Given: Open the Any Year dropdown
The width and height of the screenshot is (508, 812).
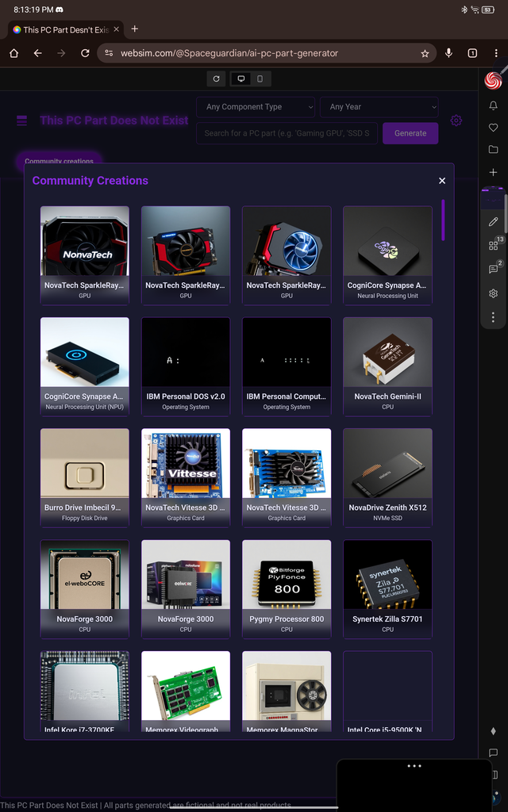Looking at the screenshot, I should point(379,107).
